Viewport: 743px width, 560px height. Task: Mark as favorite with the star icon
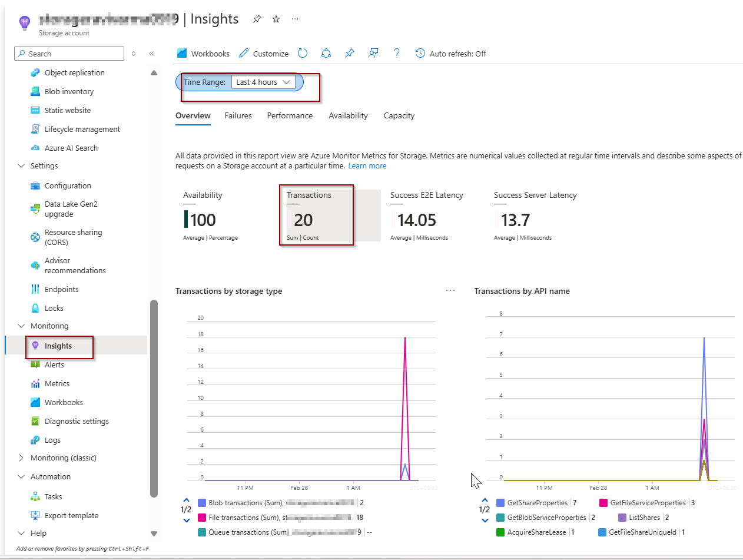(276, 19)
